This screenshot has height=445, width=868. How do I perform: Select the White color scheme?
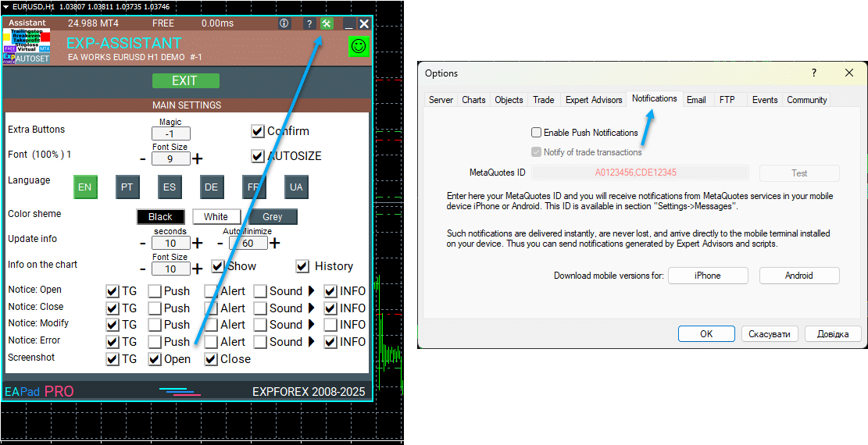[x=216, y=217]
